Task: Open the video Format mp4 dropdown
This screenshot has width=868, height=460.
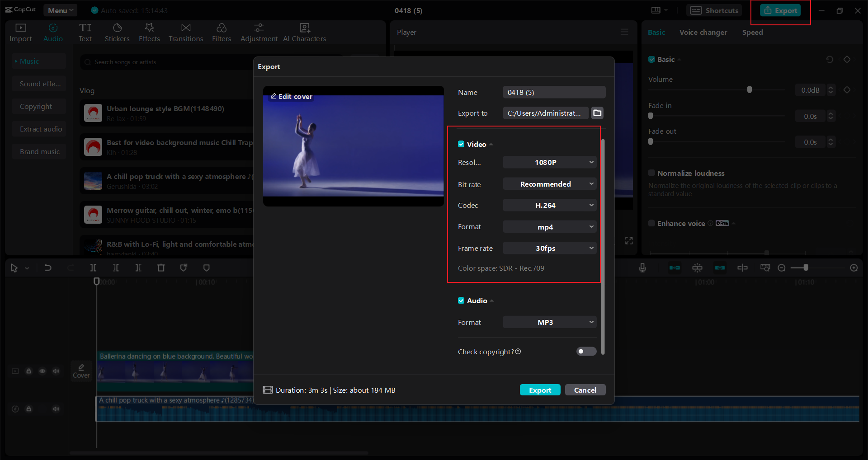Action: [550, 227]
